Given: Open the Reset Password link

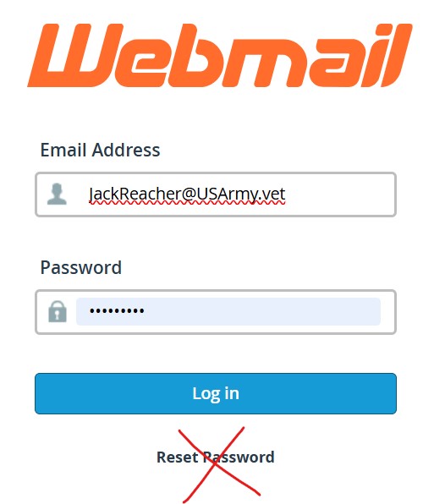Looking at the screenshot, I should pos(216,457).
